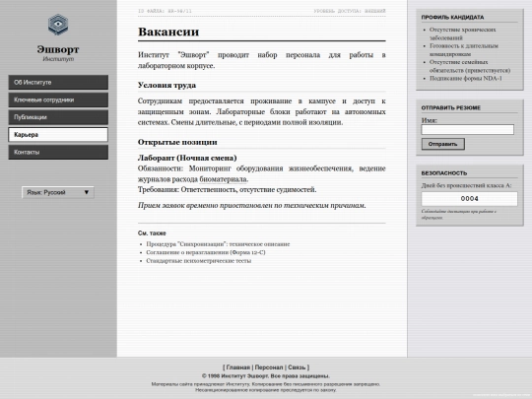Click the См. также subheading
532x399 pixels.
(152, 233)
